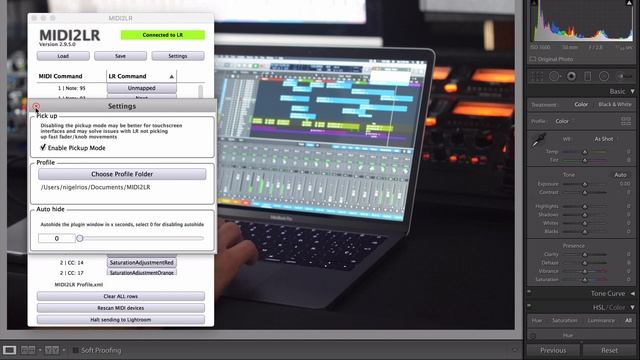Click Halt sending to Lightroom button
640x360 pixels.
tap(121, 320)
